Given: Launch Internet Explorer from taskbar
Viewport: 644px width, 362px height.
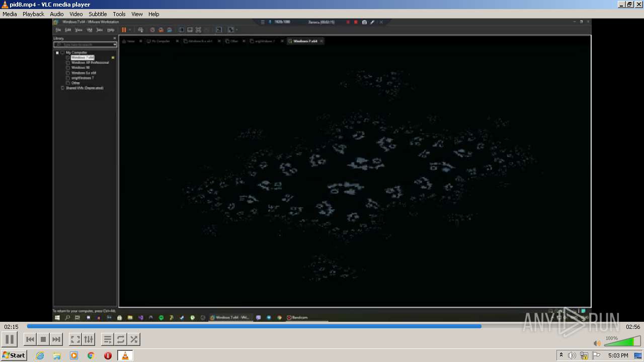Looking at the screenshot, I should pyautogui.click(x=40, y=355).
